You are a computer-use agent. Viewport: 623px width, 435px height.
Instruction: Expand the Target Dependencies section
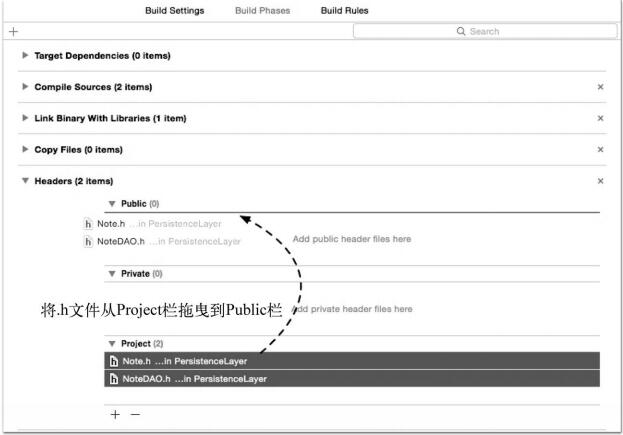tap(25, 56)
